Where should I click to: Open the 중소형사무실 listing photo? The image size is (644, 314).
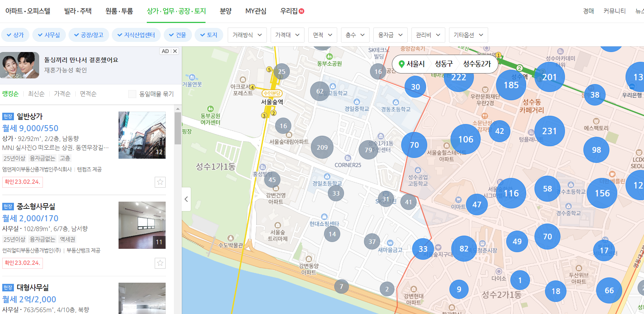point(142,225)
